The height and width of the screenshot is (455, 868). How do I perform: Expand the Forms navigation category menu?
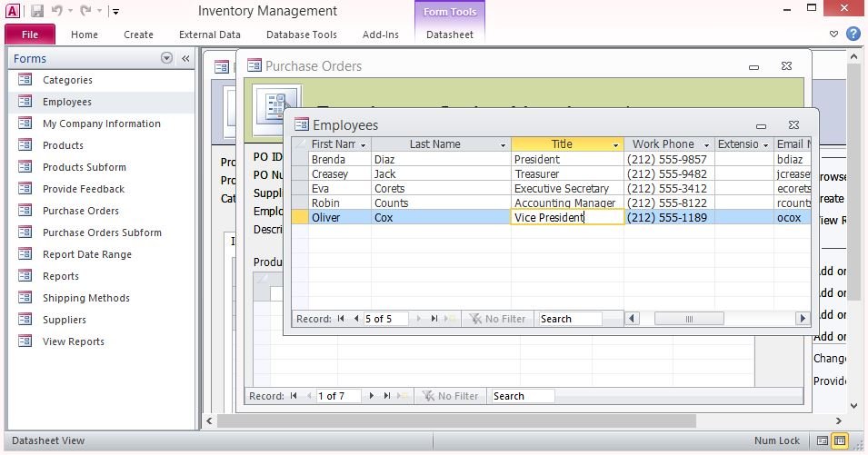coord(166,58)
